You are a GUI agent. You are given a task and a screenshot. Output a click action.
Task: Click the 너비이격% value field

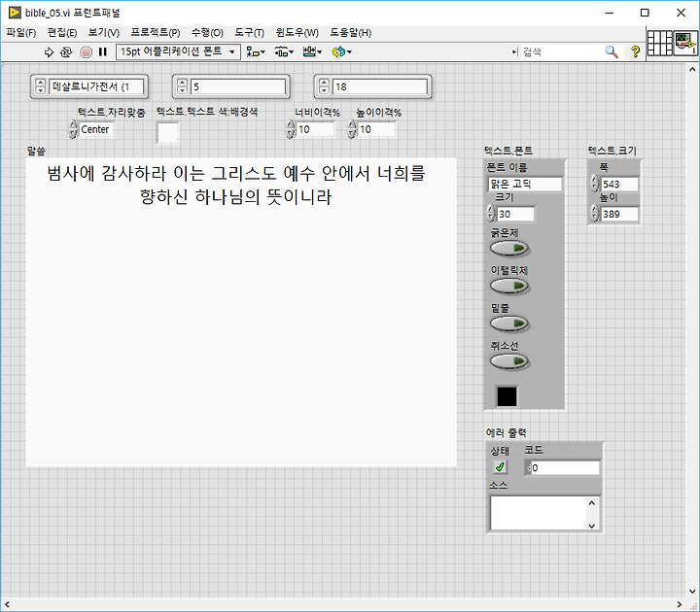click(315, 129)
